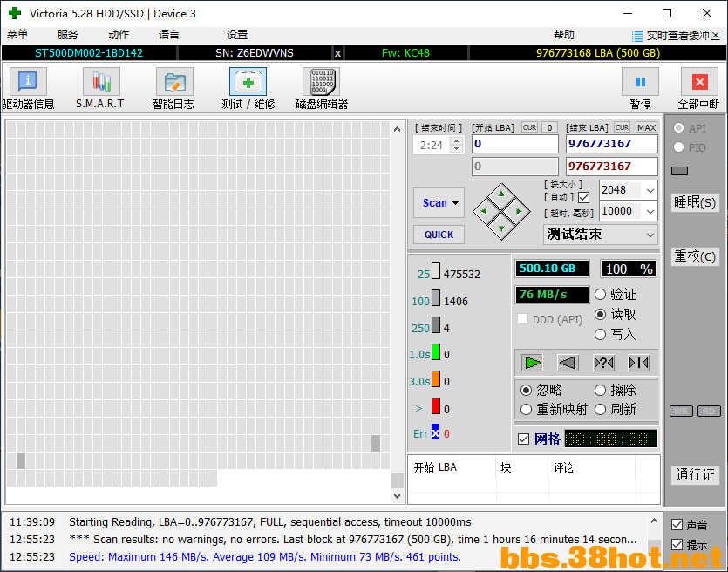Start the scan with green play button
This screenshot has height=572, width=728.
click(x=532, y=363)
